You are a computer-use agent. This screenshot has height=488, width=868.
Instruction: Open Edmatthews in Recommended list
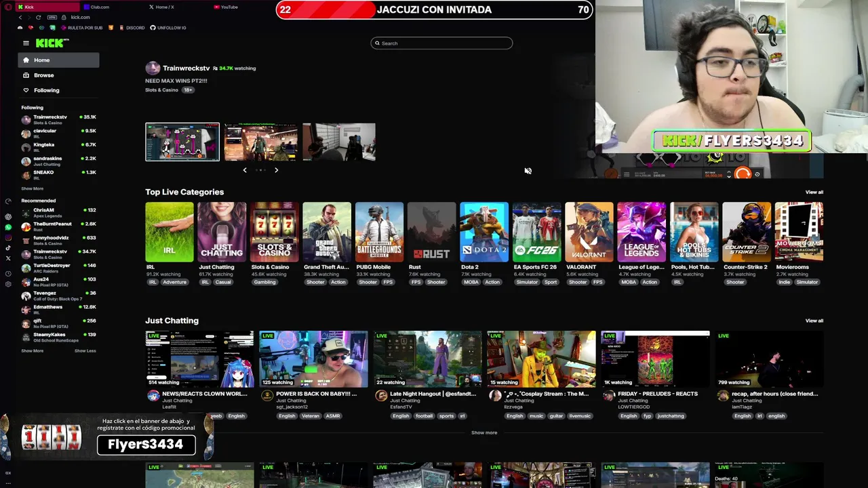pyautogui.click(x=60, y=309)
